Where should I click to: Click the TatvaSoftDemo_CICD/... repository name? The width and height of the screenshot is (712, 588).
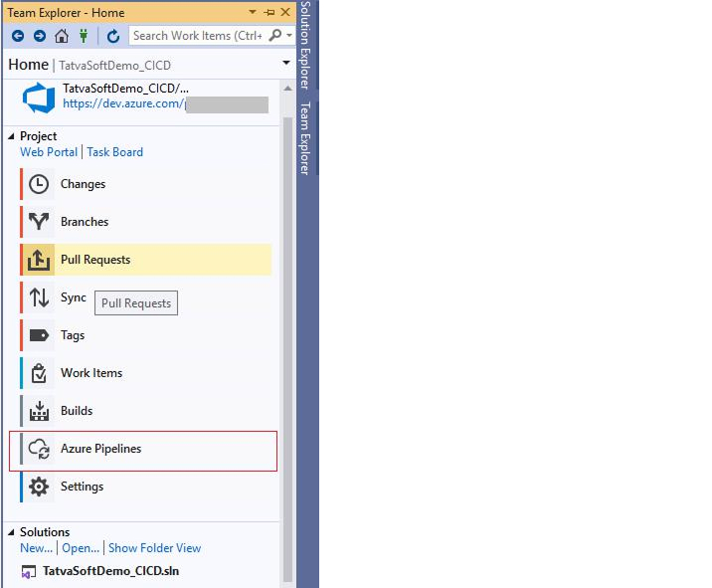[x=125, y=89]
